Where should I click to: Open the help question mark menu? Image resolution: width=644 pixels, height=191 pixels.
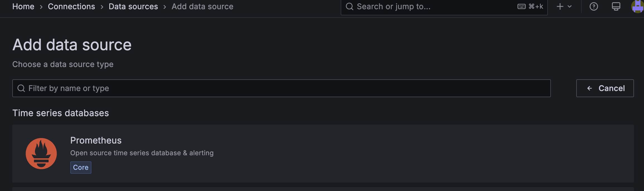coord(594,6)
